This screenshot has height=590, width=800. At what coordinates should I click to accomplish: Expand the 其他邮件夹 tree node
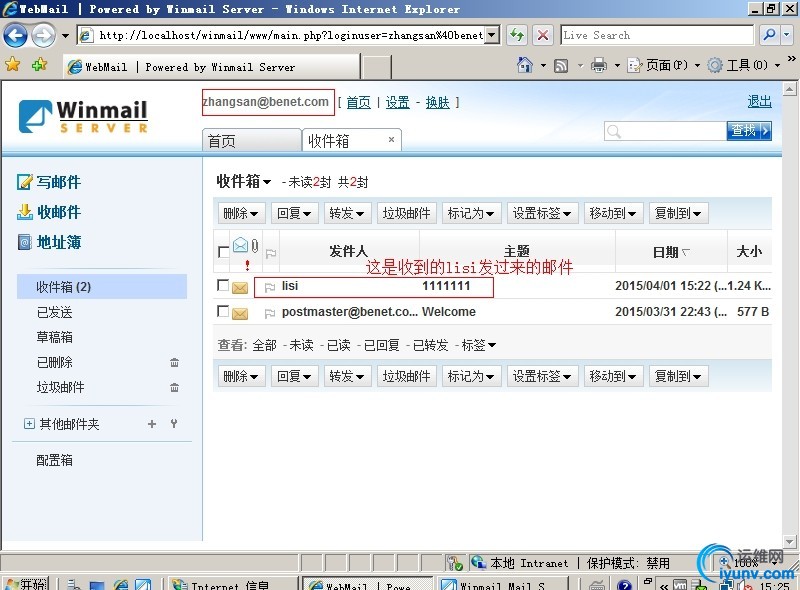point(29,424)
